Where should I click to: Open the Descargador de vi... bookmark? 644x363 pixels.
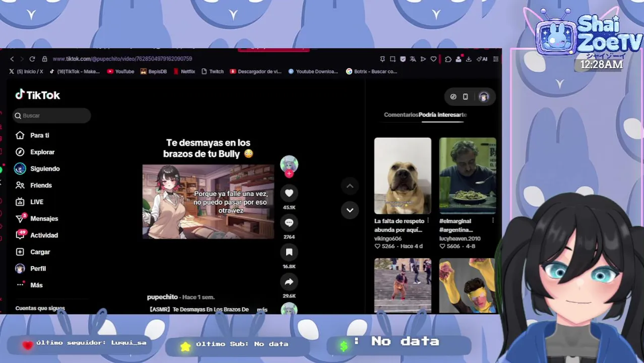click(255, 72)
